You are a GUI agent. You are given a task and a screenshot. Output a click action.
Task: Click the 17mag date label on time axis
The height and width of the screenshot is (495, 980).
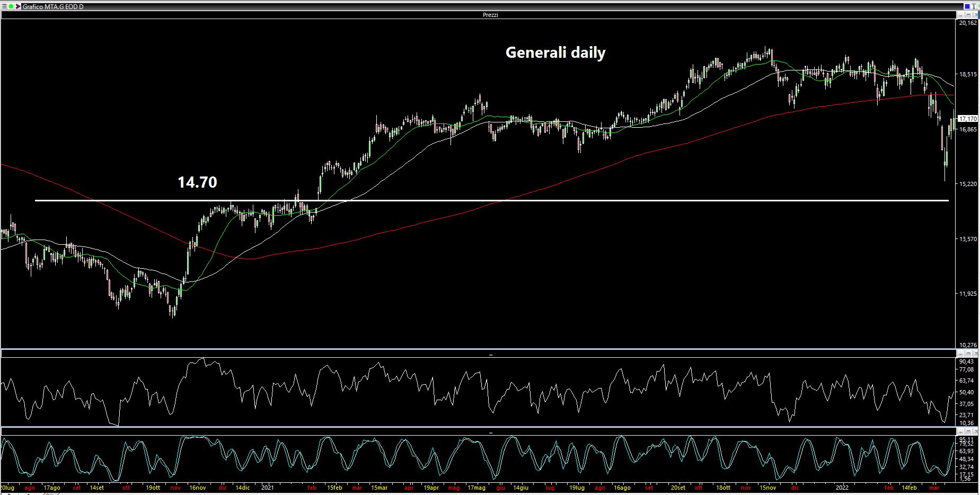(476, 488)
